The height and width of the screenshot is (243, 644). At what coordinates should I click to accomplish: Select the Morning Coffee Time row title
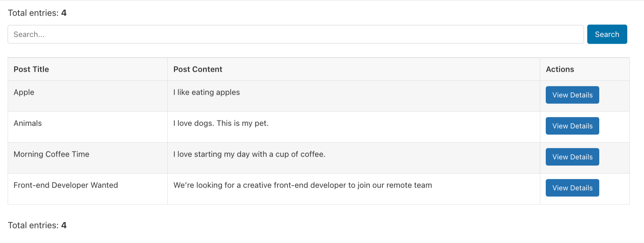[51, 154]
